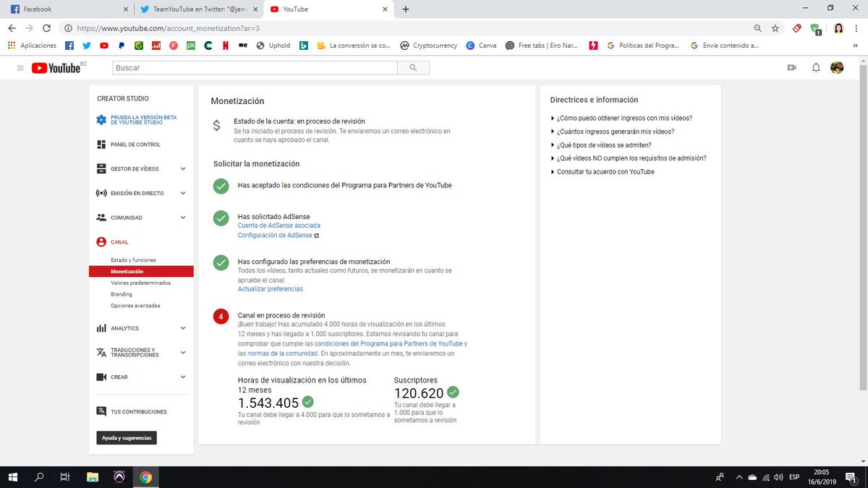Click the Buscar search field
This screenshot has width=868, height=488.
tap(255, 67)
